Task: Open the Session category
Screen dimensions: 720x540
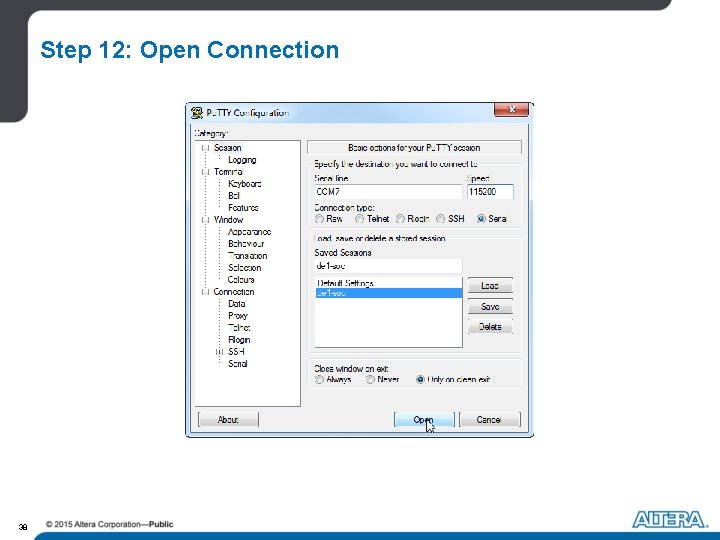Action: point(227,148)
